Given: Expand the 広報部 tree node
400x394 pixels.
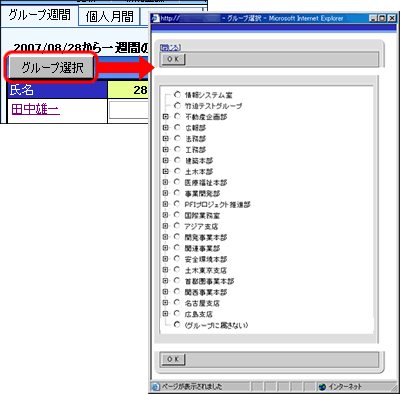Looking at the screenshot, I should 165,127.
